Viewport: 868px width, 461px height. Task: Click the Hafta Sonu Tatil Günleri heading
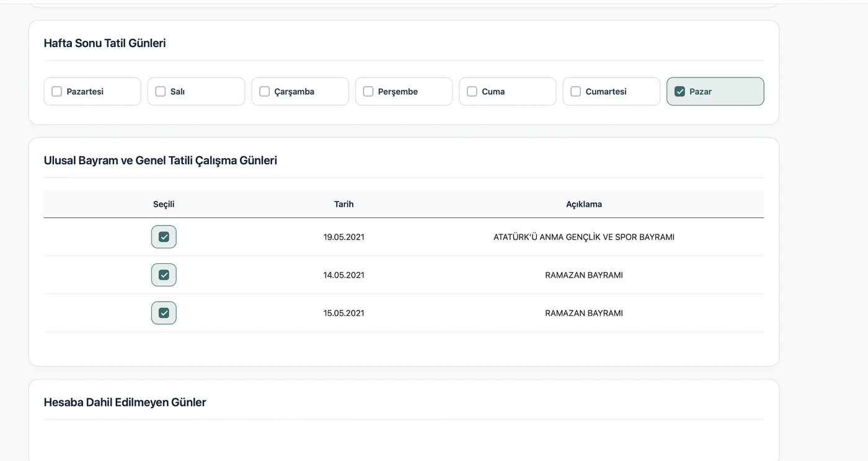105,43
